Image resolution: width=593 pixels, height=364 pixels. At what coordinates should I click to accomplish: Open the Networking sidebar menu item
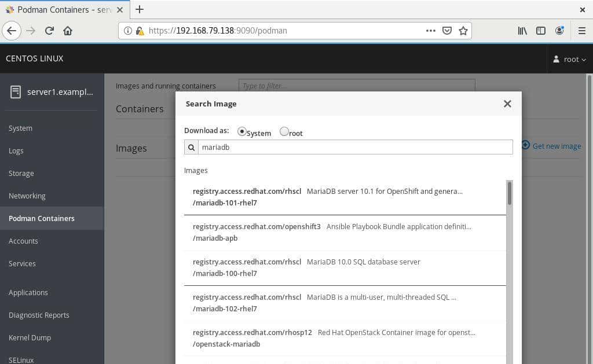pos(27,196)
